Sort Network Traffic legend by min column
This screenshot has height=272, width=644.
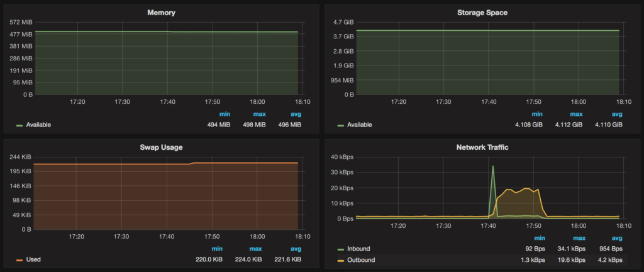(x=536, y=239)
